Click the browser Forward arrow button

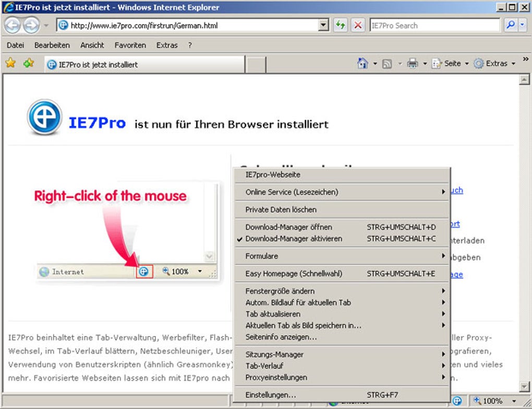(31, 26)
